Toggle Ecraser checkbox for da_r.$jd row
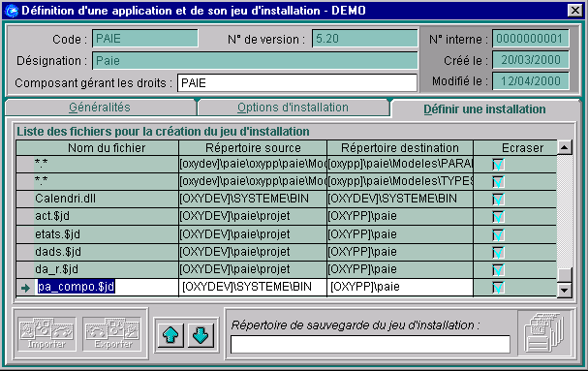 pos(498,269)
